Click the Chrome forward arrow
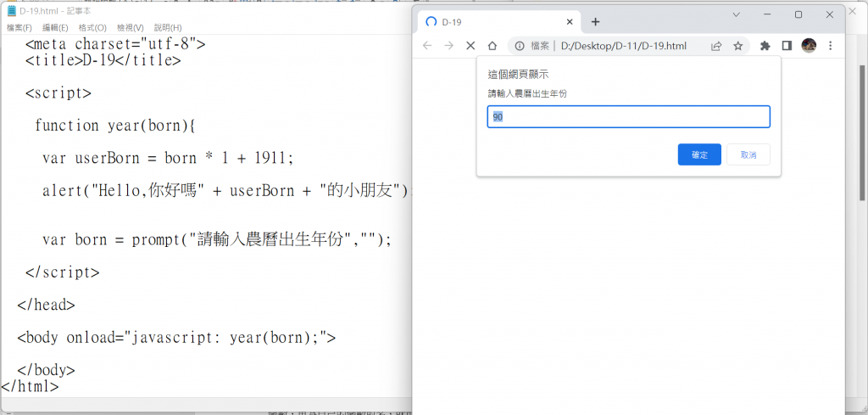The width and height of the screenshot is (868, 415). (449, 46)
